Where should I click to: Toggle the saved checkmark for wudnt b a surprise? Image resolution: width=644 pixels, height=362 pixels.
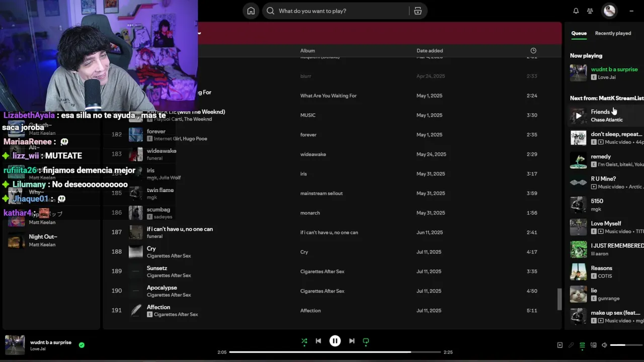(x=82, y=345)
